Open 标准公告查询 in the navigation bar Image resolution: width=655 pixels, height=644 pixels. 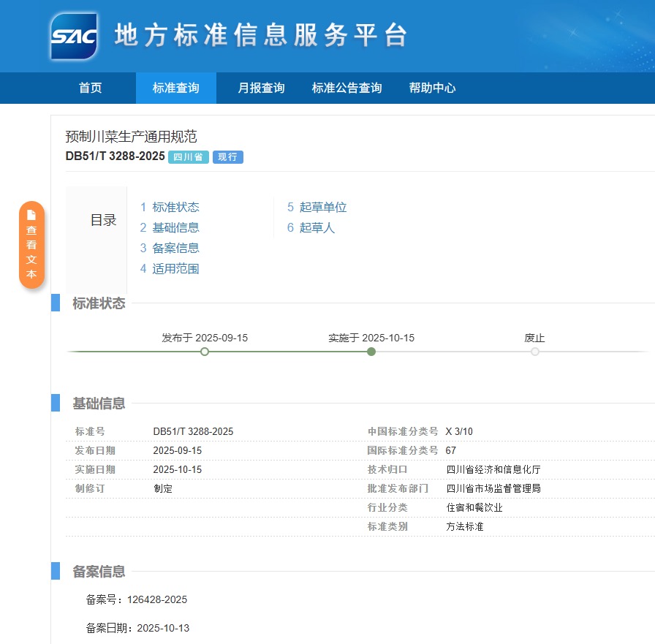[347, 88]
